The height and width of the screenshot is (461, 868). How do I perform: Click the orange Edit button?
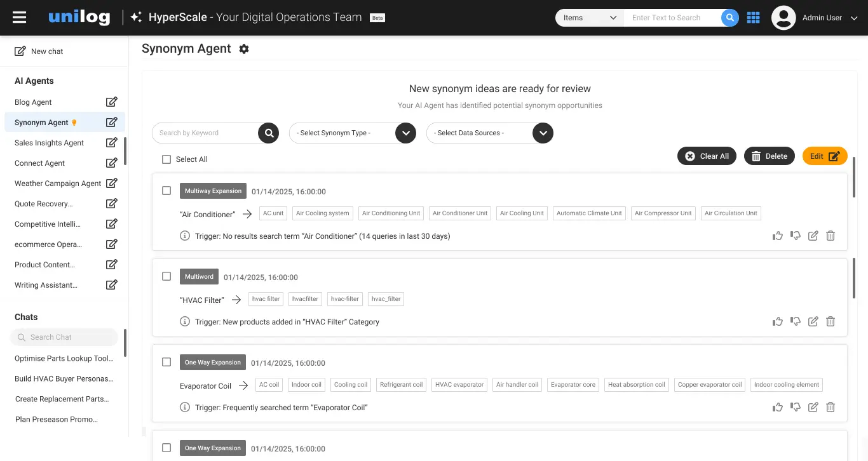pos(825,156)
